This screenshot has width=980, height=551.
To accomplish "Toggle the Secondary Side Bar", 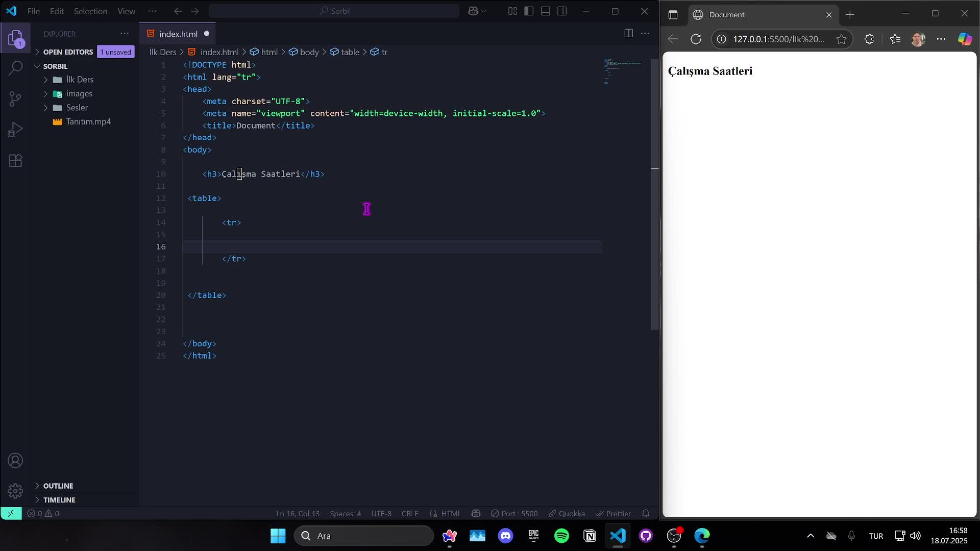I will point(562,11).
